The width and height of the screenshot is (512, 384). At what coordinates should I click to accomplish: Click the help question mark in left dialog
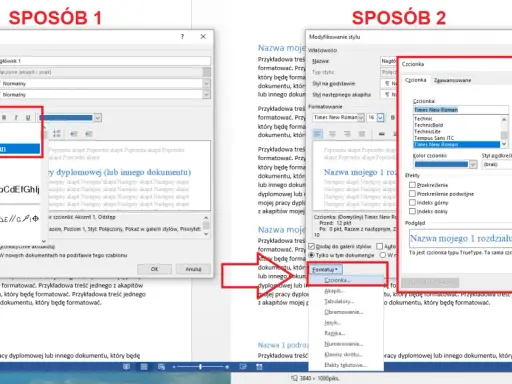(182, 37)
